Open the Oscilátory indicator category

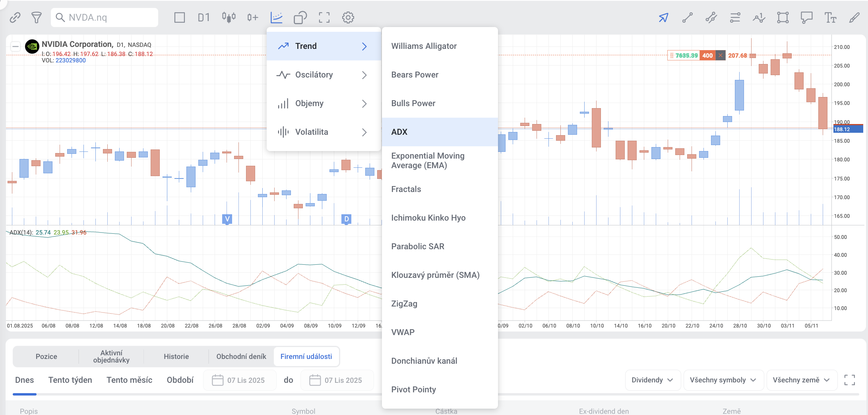point(324,75)
